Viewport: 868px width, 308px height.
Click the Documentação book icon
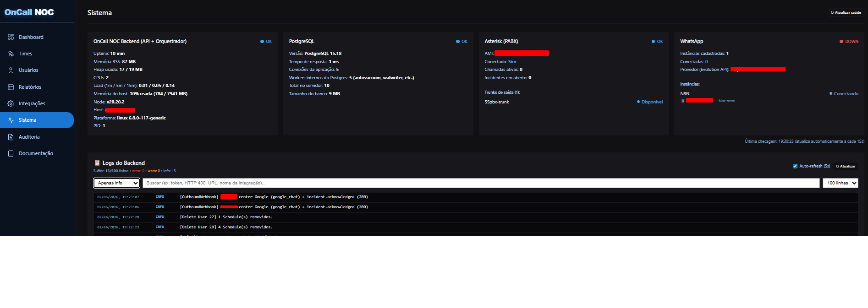point(11,153)
